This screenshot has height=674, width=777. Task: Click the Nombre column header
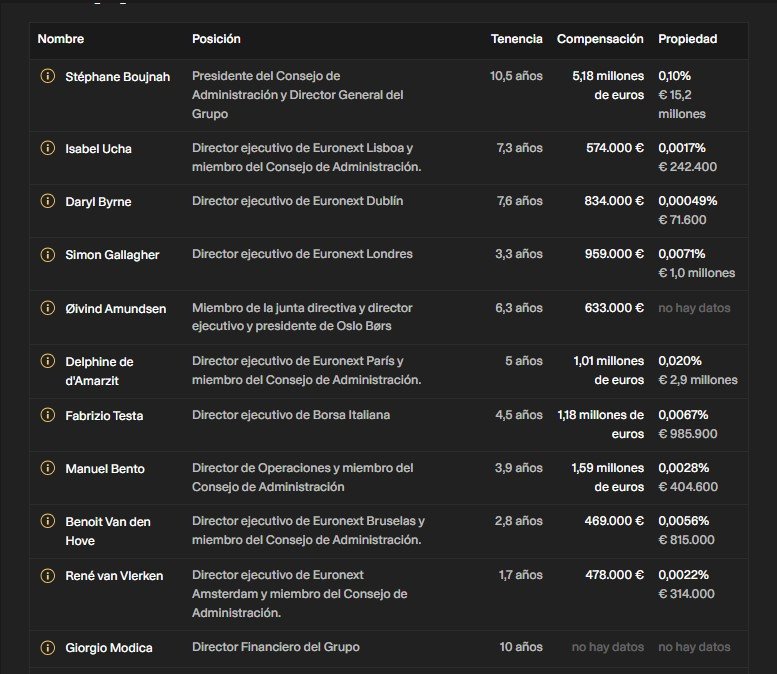60,39
